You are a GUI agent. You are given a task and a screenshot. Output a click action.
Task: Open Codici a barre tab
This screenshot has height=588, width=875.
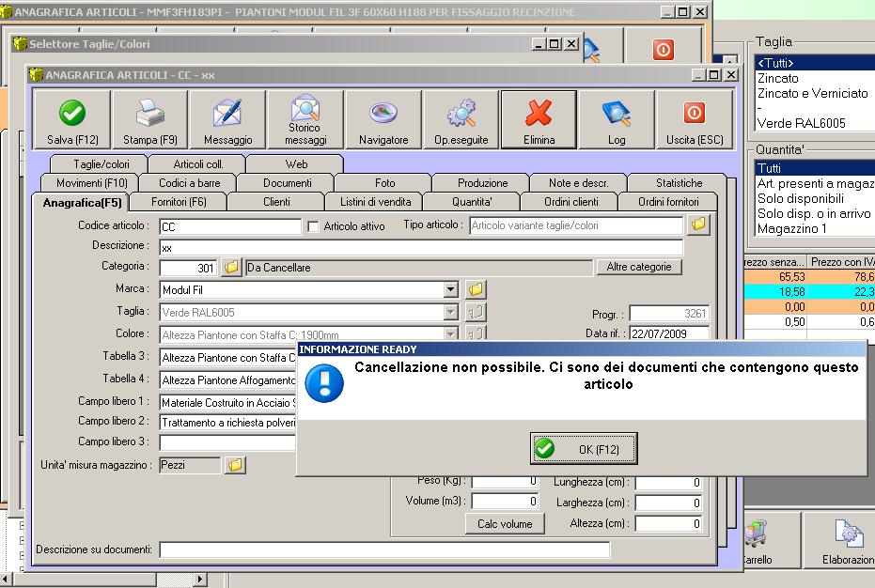[x=189, y=183]
